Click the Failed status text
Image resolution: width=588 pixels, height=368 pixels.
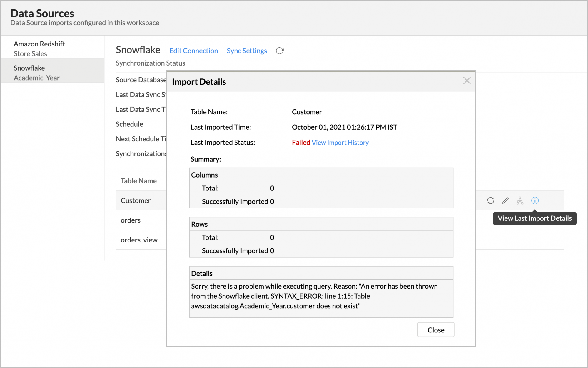tap(301, 143)
